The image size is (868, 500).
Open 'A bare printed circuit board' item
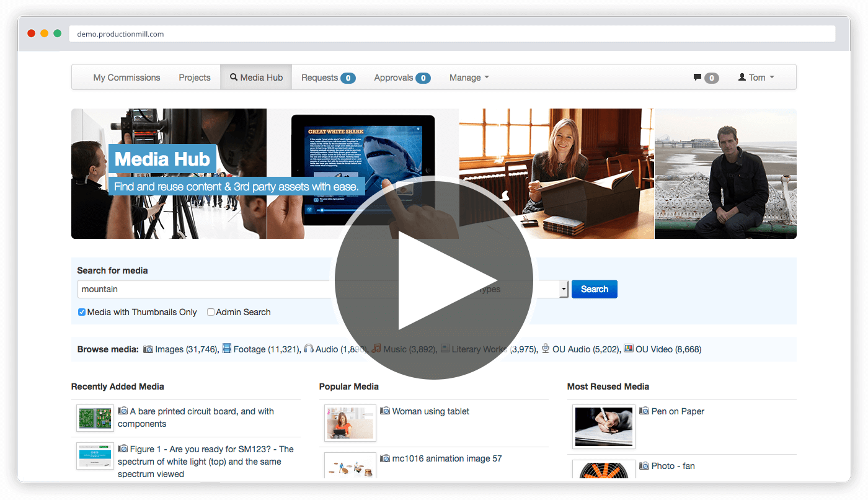click(x=196, y=417)
